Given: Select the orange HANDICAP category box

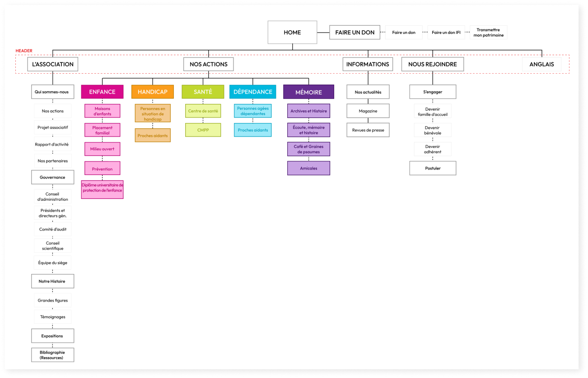Looking at the screenshot, I should pyautogui.click(x=153, y=92).
